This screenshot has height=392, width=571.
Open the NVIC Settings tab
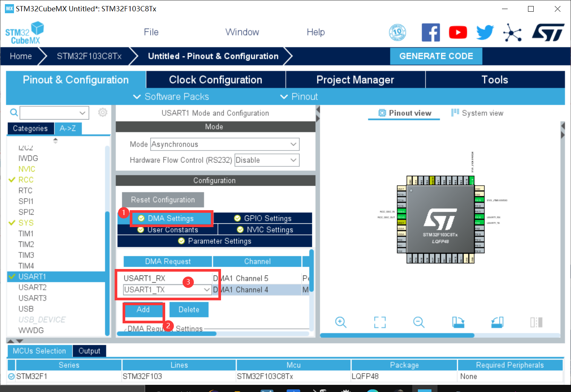pos(265,230)
